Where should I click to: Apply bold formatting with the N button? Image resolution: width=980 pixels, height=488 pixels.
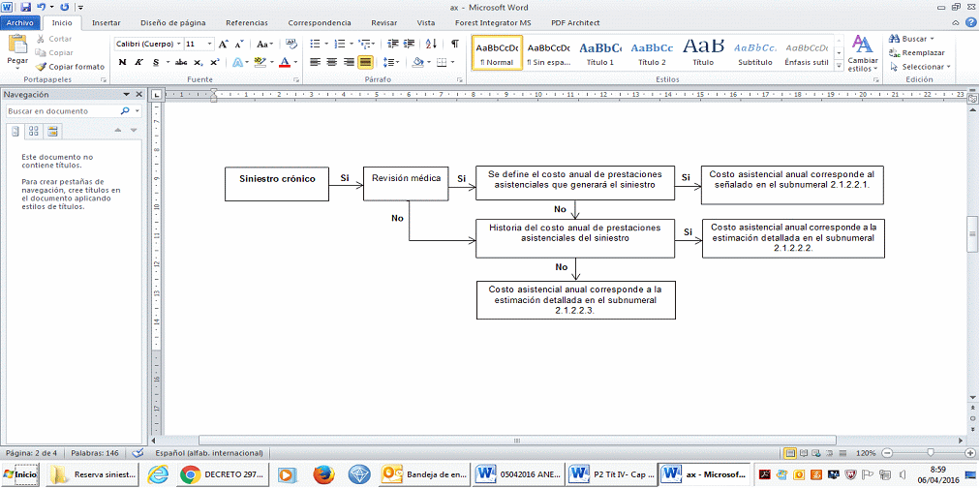(123, 62)
